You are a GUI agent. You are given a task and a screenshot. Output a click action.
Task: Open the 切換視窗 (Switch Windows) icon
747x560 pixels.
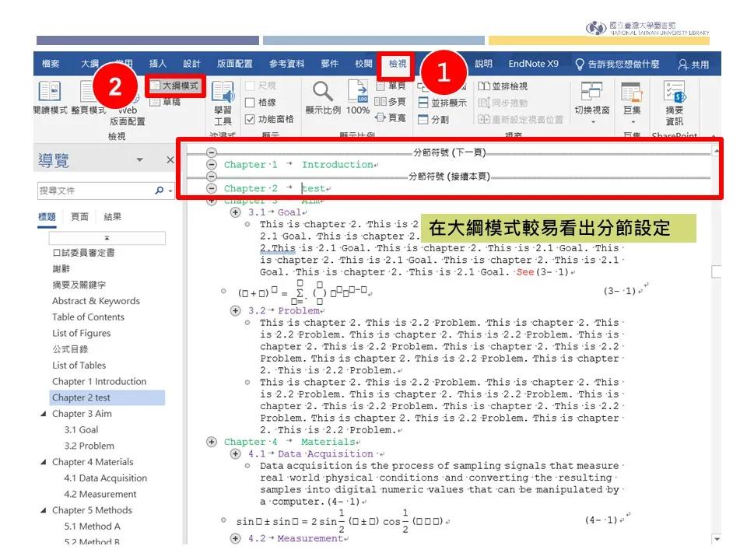tap(593, 89)
